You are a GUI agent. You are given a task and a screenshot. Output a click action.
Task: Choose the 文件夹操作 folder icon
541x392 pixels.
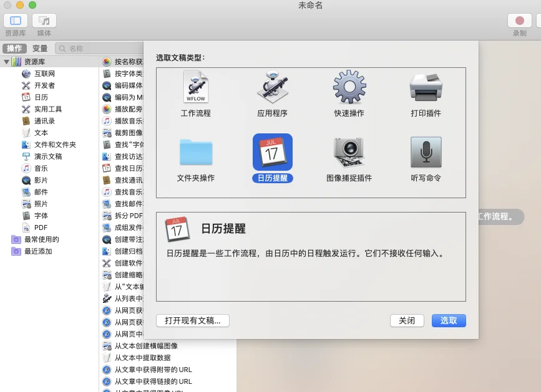pos(196,152)
